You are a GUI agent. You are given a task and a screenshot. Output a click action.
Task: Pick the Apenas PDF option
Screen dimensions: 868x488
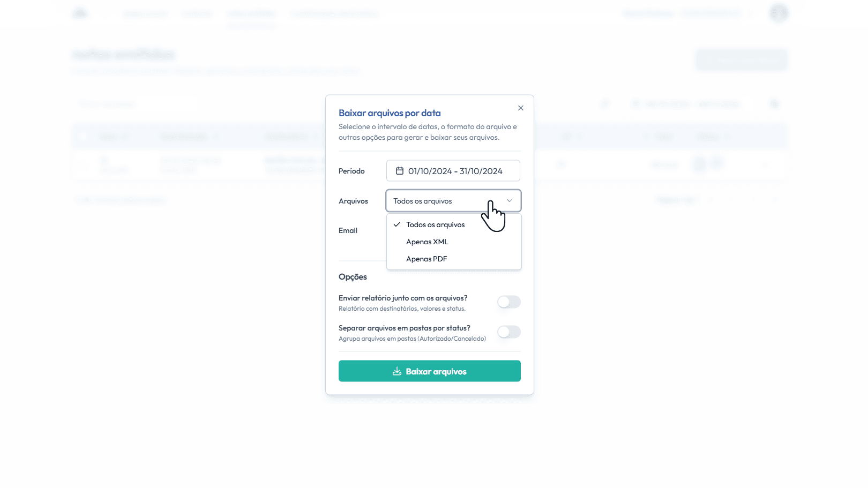[426, 259]
